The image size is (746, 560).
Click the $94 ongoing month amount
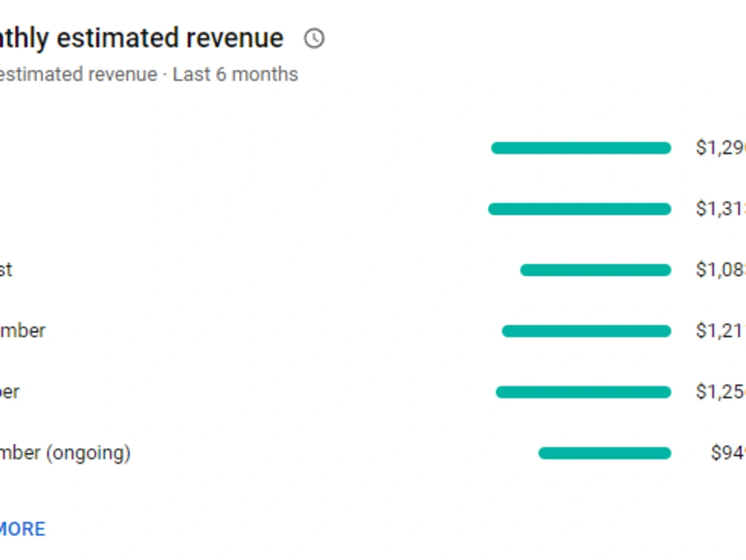pos(728,453)
